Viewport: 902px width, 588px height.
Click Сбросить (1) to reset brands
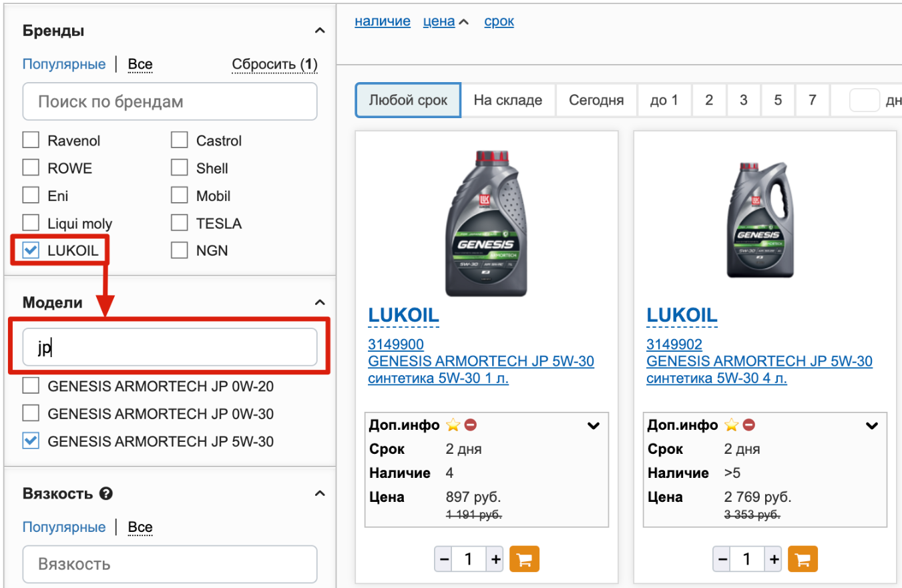(274, 65)
